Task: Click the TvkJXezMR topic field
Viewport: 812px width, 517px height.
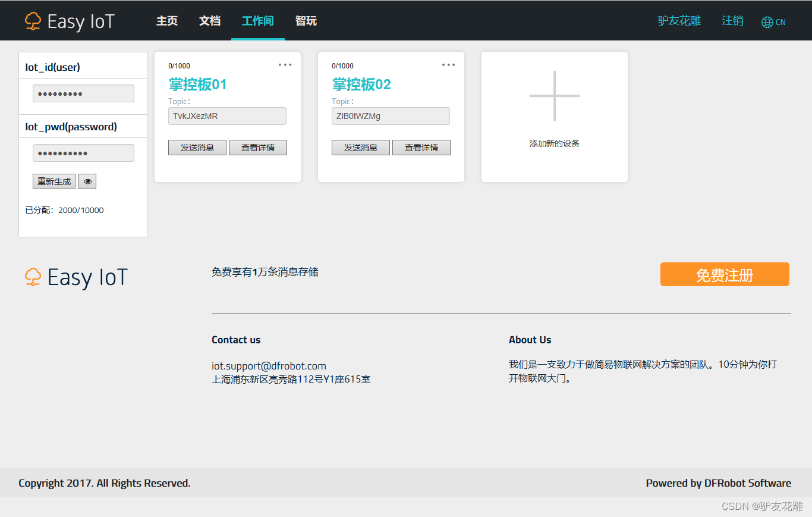Action: (x=228, y=116)
